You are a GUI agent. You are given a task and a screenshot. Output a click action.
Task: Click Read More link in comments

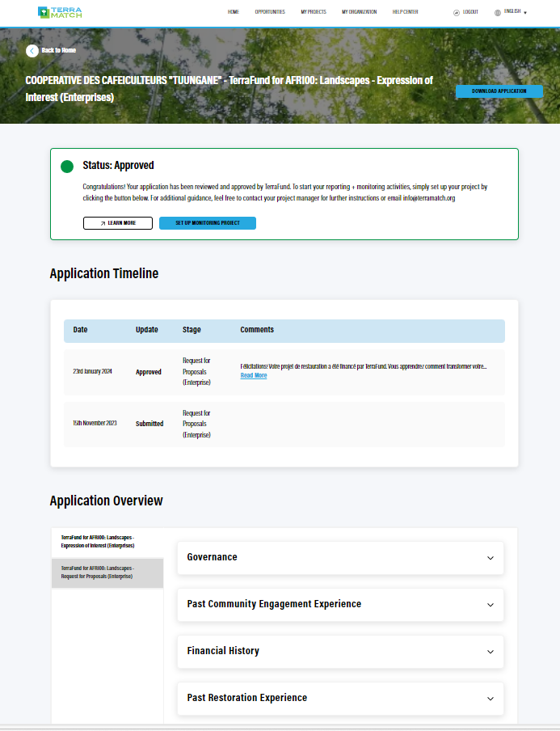(254, 375)
